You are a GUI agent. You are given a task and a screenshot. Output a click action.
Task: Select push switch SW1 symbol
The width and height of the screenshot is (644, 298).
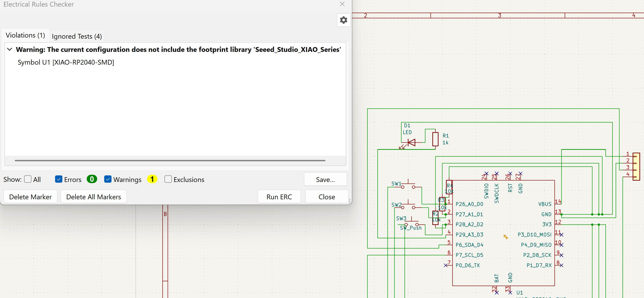(x=408, y=185)
